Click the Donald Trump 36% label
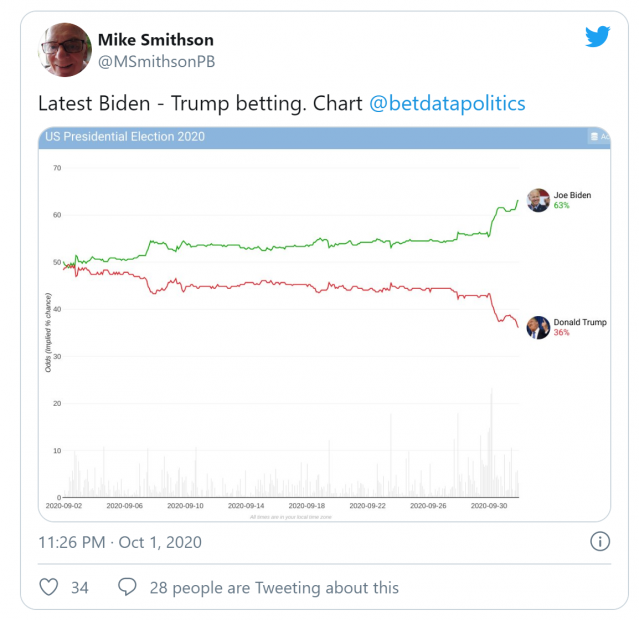The height and width of the screenshot is (620, 639). pyautogui.click(x=580, y=327)
